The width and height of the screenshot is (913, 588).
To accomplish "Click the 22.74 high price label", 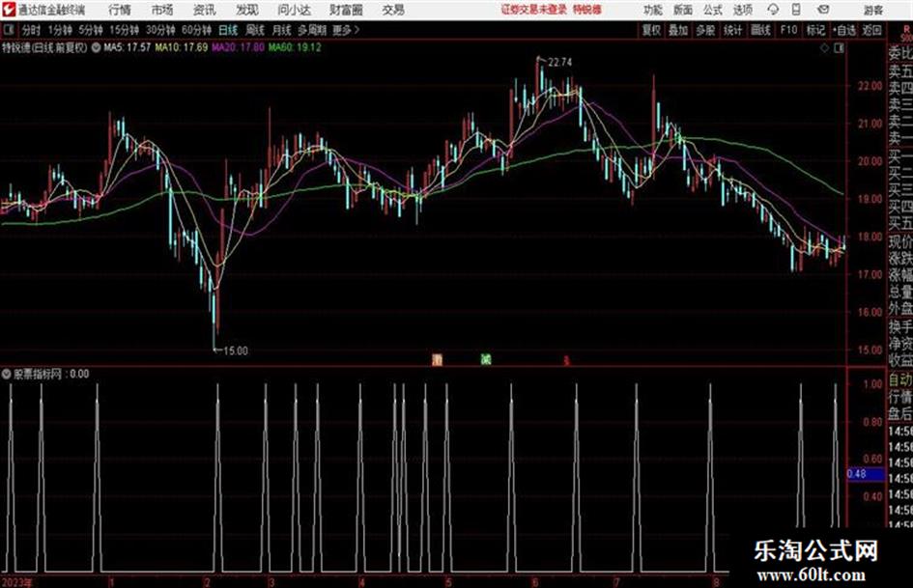I will (559, 62).
